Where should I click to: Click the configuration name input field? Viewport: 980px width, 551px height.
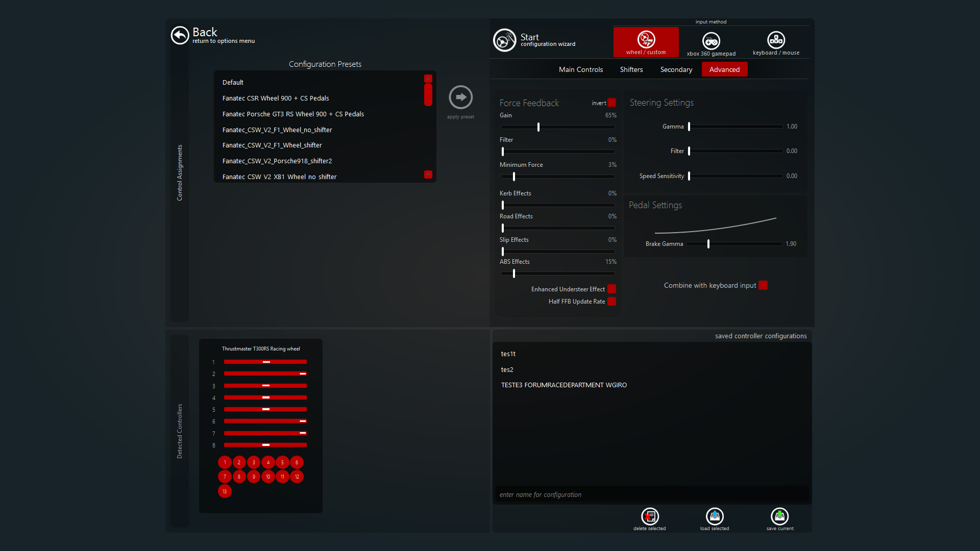651,494
